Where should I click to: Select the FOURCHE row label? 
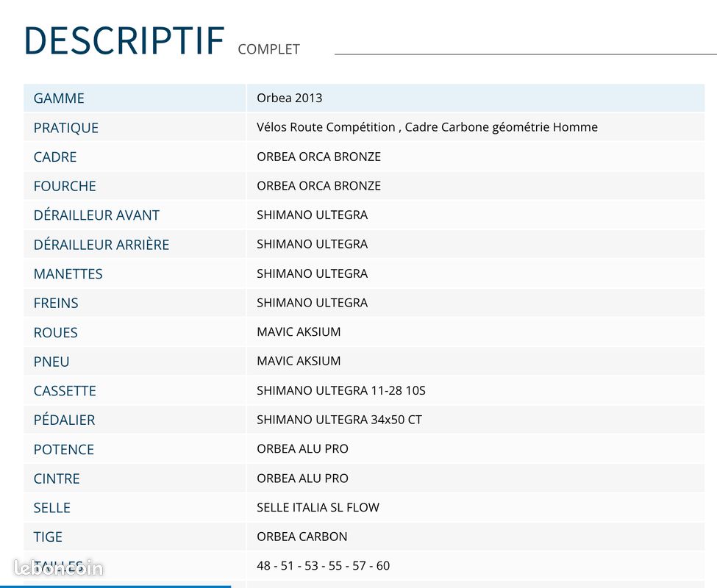[65, 186]
